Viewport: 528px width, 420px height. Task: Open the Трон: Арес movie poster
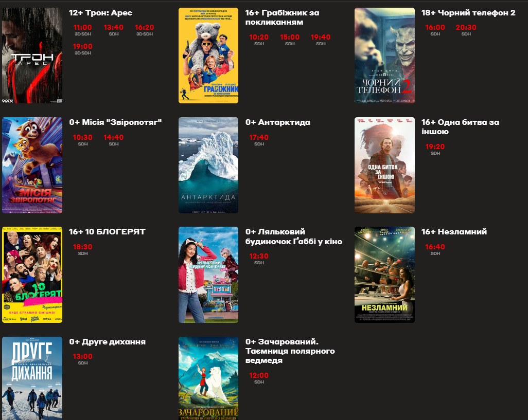coord(32,56)
